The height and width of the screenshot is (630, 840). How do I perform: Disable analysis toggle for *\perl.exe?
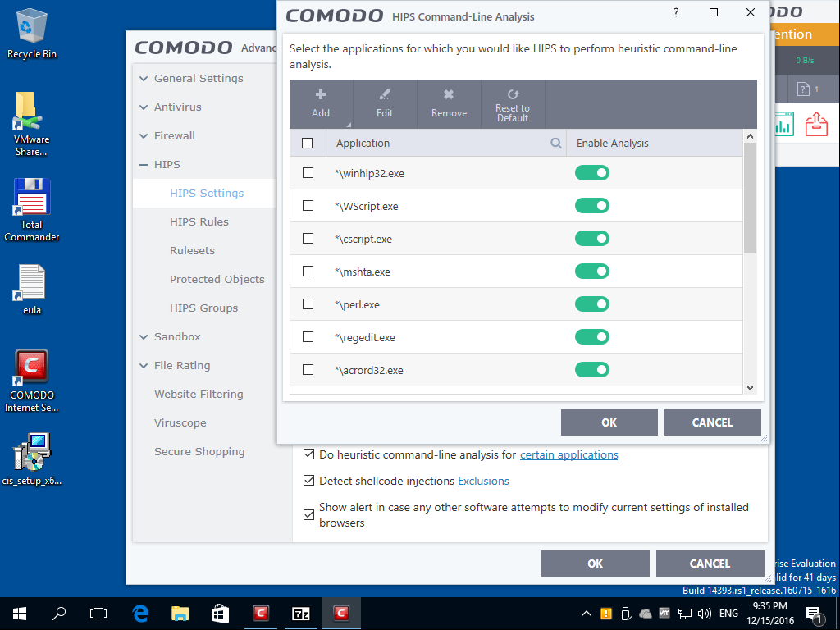coord(592,304)
